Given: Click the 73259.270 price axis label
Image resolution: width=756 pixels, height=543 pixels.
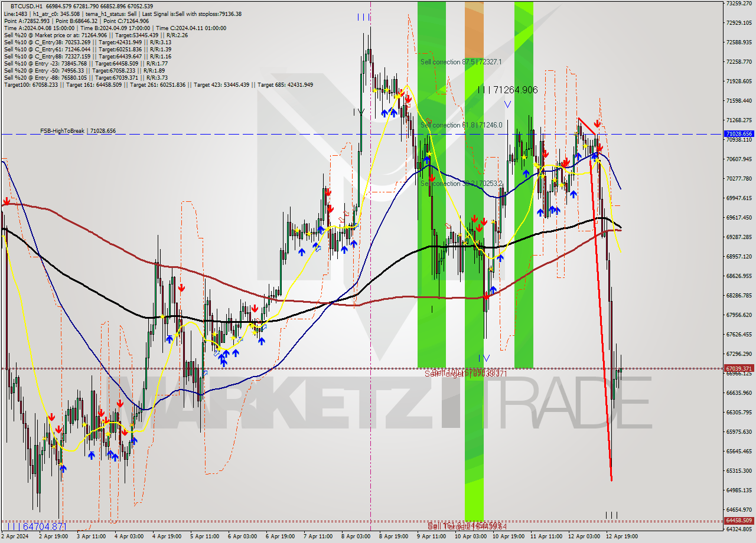Looking at the screenshot, I should (x=740, y=3).
